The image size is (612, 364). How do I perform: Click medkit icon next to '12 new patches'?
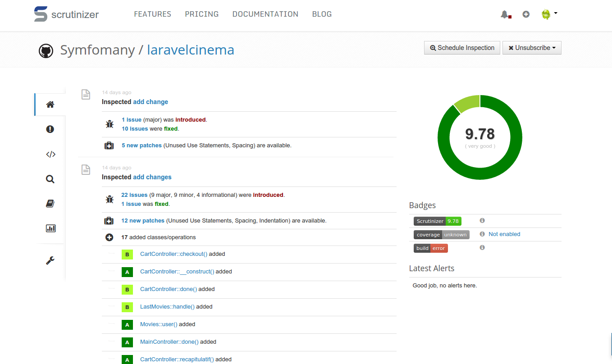[109, 221]
